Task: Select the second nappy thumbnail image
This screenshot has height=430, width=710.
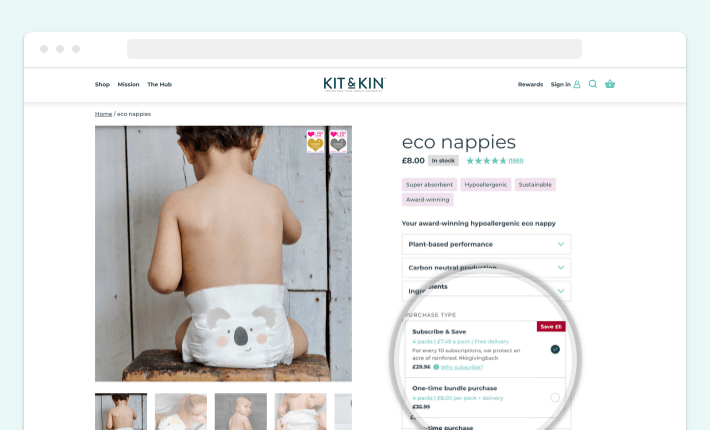Action: tap(181, 411)
